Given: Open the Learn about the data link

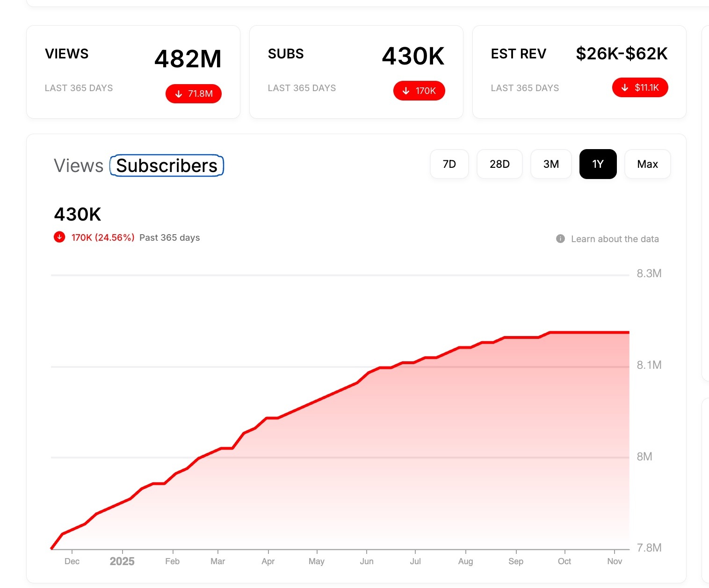Looking at the screenshot, I should point(615,239).
